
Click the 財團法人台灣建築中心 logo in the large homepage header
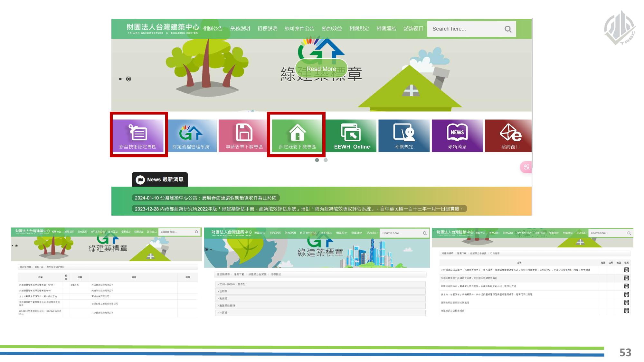(x=163, y=29)
